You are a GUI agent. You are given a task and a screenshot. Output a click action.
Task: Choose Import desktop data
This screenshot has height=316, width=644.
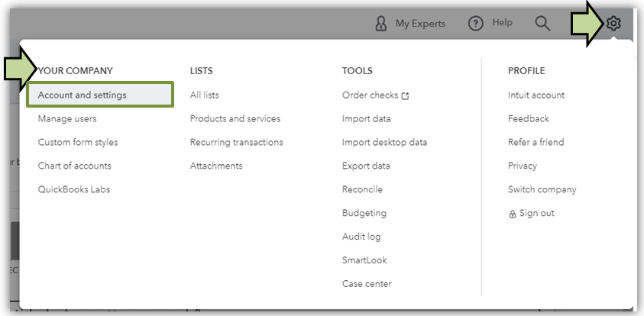[x=384, y=143]
